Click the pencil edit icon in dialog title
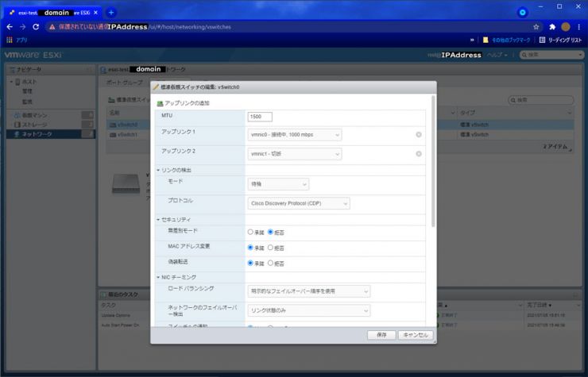Viewport: 588px width, 377px height. point(156,87)
